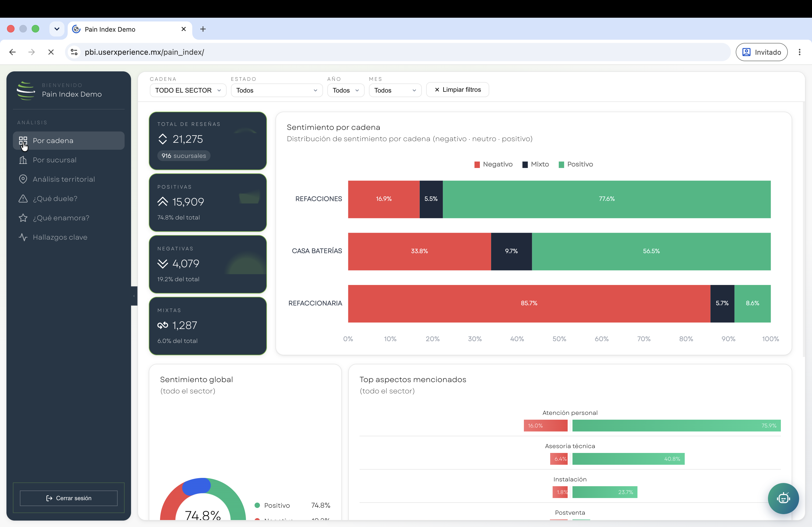812x527 pixels.
Task: Toggle Mixto series in chart legend
Action: pyautogui.click(x=536, y=164)
